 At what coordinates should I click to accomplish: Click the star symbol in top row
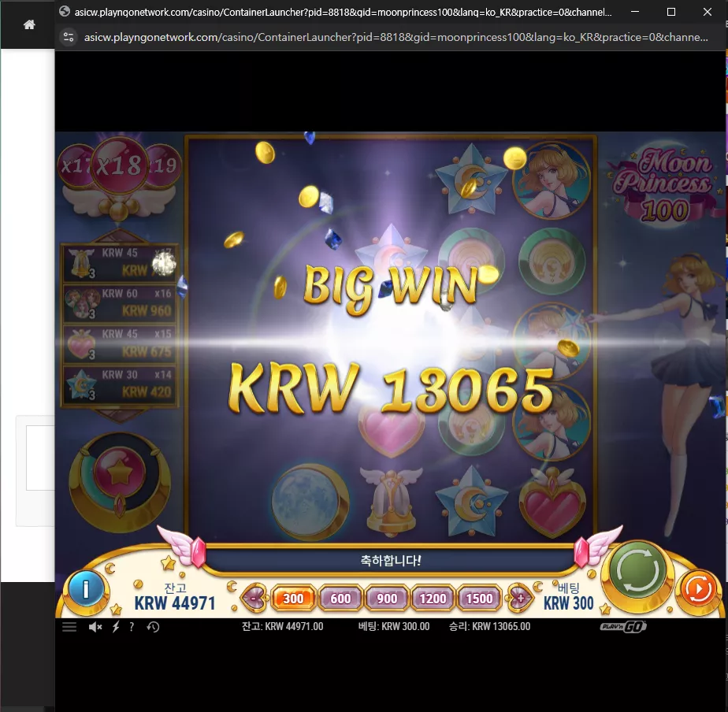[472, 179]
